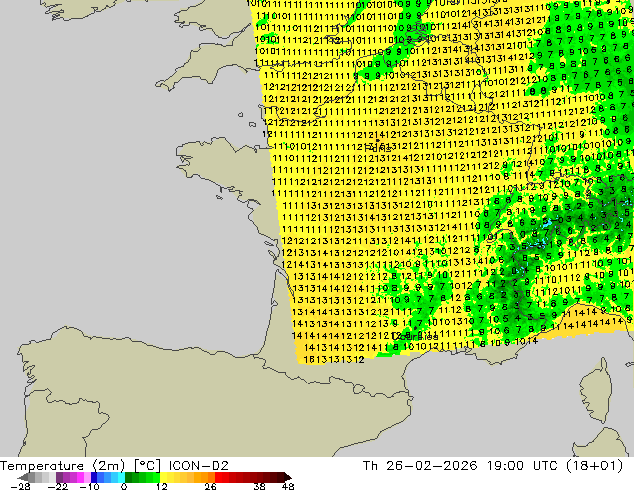
Task: Click the Paris city label on the map
Action: (377, 149)
